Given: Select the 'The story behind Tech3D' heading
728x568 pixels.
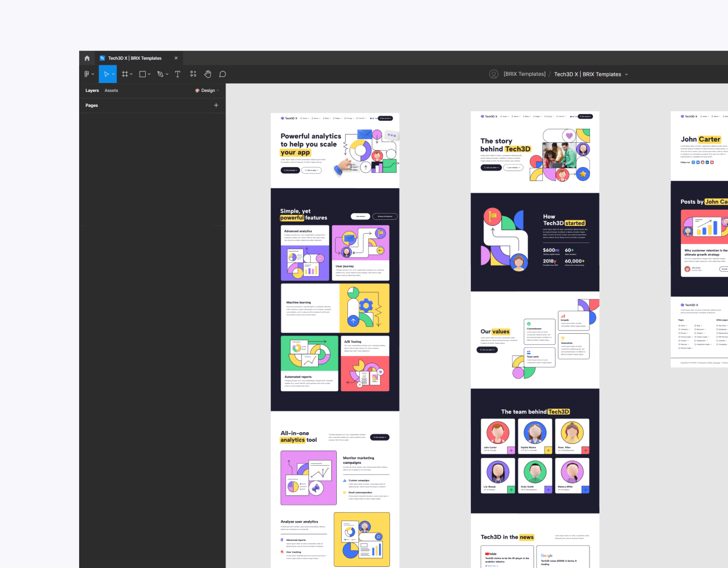Looking at the screenshot, I should pos(505,145).
